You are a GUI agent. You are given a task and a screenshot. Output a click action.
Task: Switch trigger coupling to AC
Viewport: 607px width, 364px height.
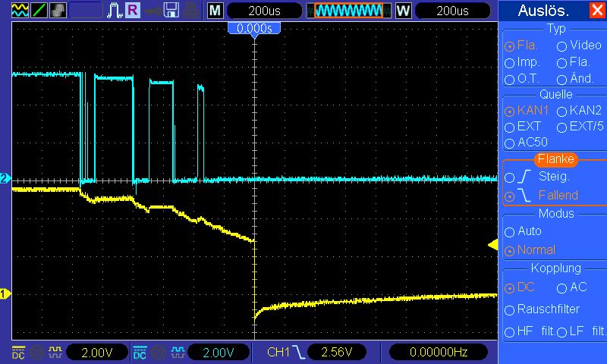(x=562, y=287)
